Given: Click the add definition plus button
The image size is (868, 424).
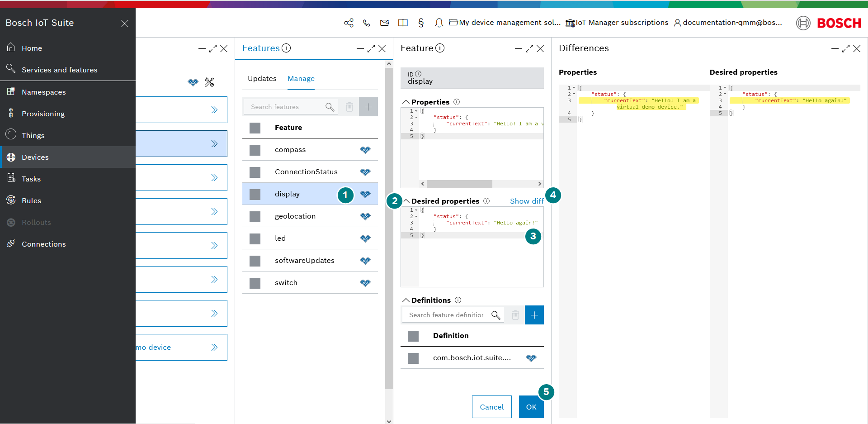Looking at the screenshot, I should pyautogui.click(x=534, y=315).
